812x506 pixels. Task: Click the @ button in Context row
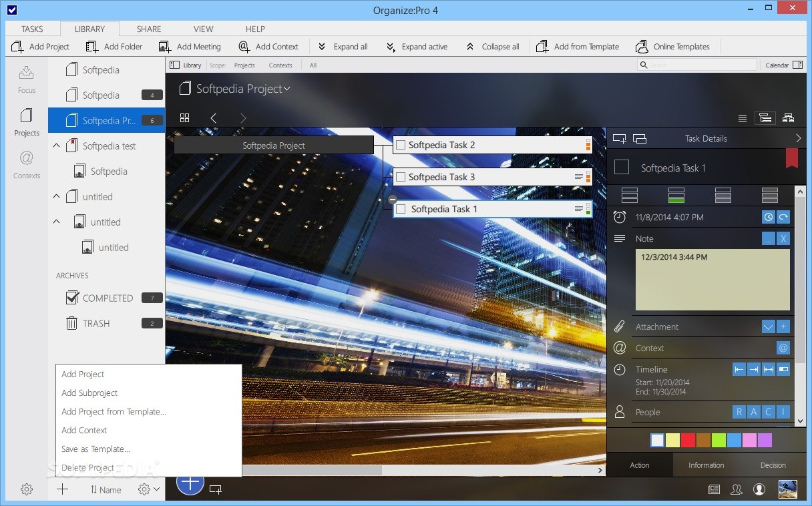click(x=783, y=348)
